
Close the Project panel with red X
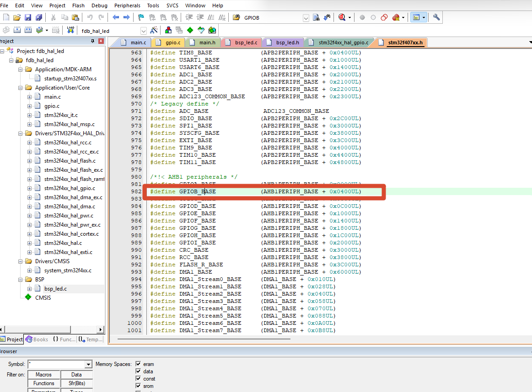[101, 41]
